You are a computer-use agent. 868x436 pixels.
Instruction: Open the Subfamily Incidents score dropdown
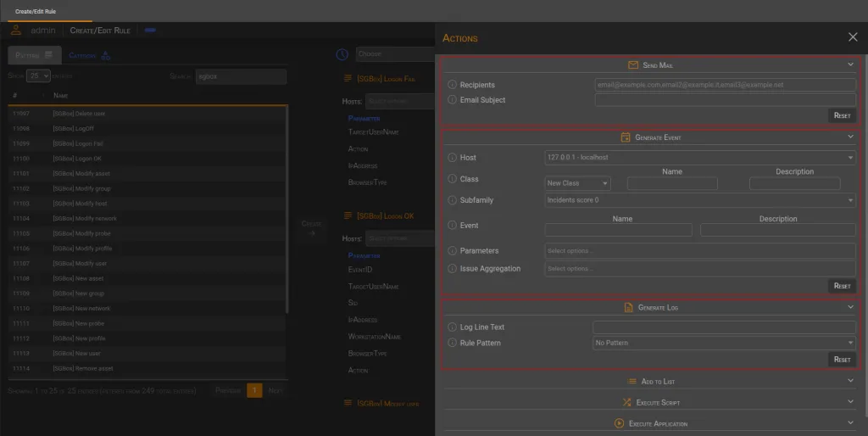(x=700, y=200)
